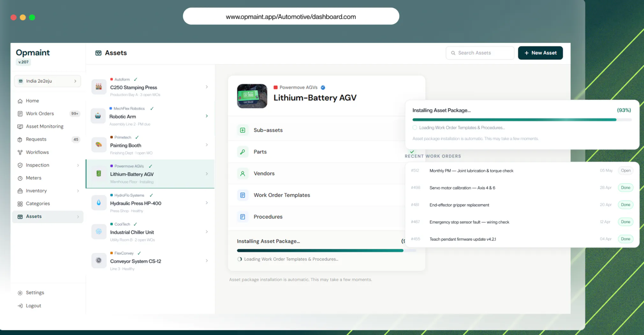This screenshot has height=335, width=644.
Task: Click the Asset Monitoring icon
Action: (x=20, y=127)
